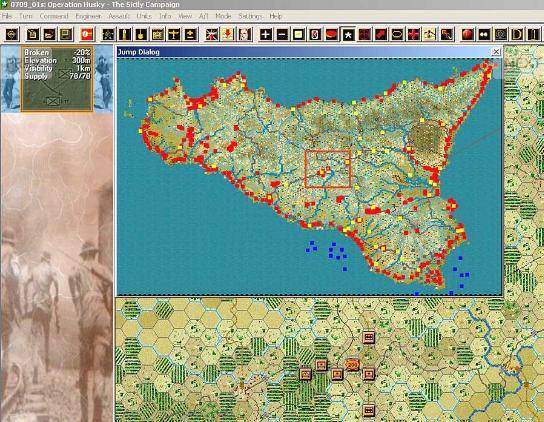Click the commander portrait toolbar icon
Screen dimensions: 544x422
coord(244,34)
